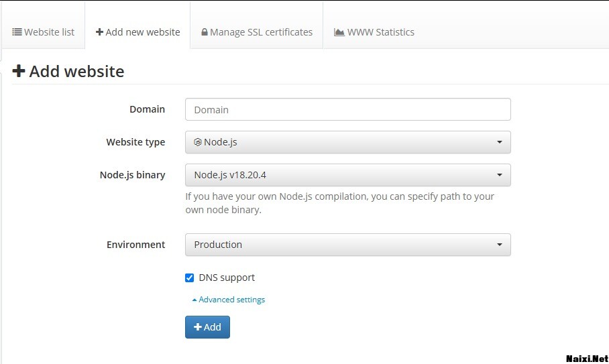Click the Node.js hexagon icon in Website type
Viewport: 609px width, 364px height.
198,142
